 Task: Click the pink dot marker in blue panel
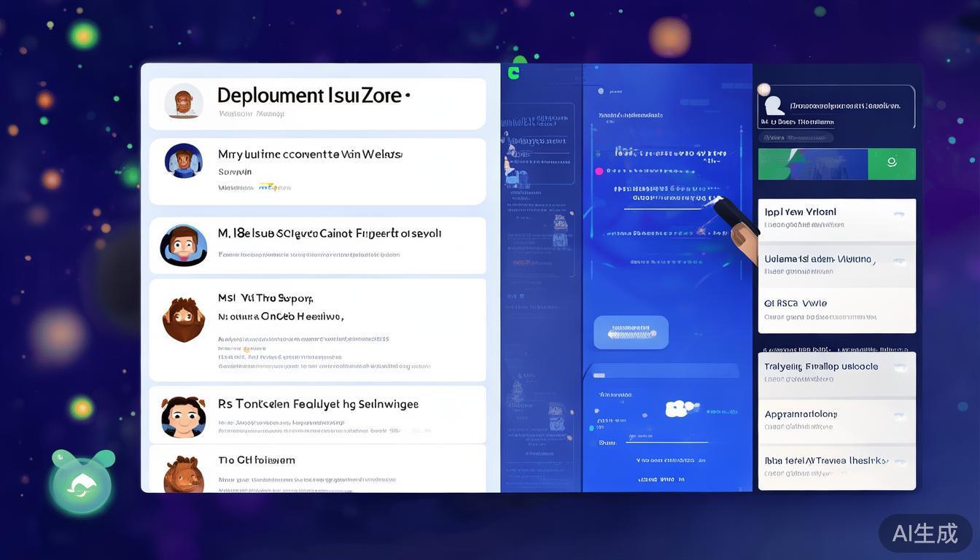(599, 171)
